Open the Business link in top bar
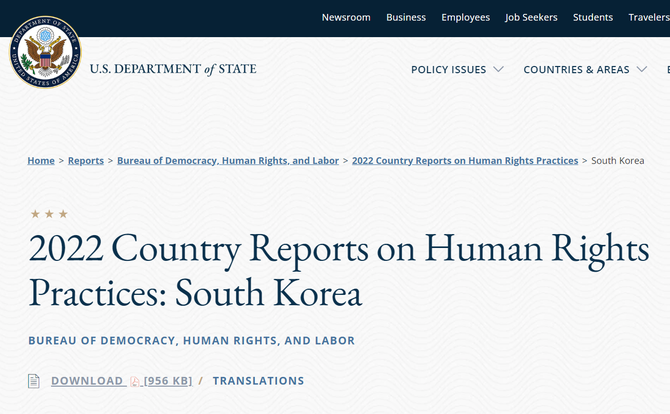Image resolution: width=670 pixels, height=414 pixels. [406, 17]
